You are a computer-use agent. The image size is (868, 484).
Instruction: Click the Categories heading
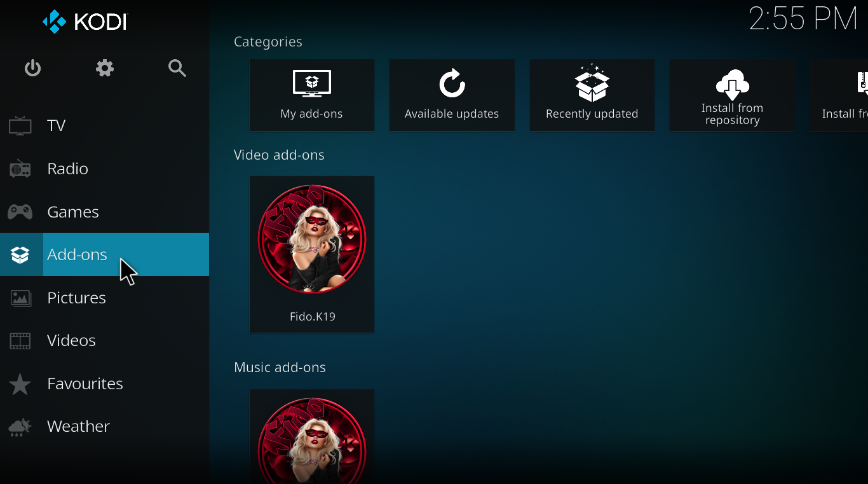point(268,42)
